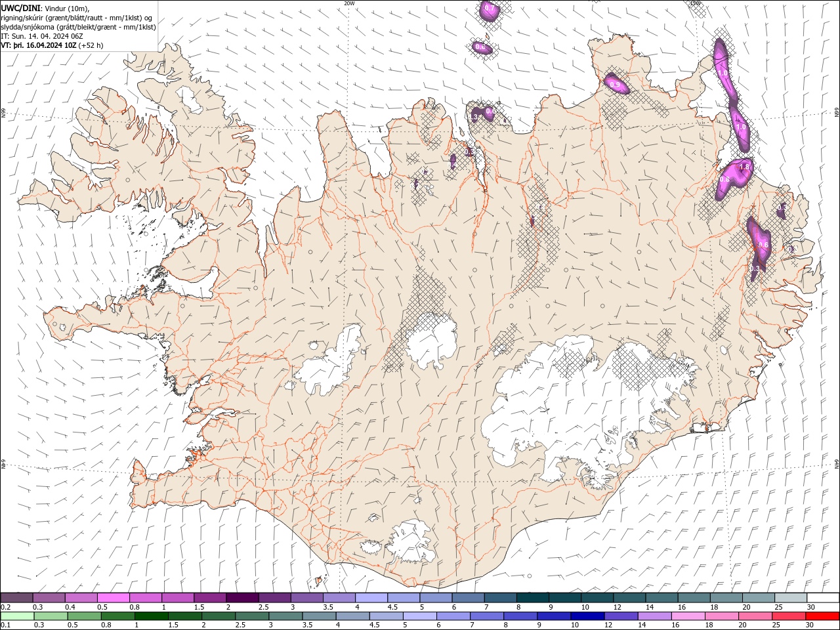
Task: Select the pale green 0.1 swatch in the rain legend
Action: pos(18,616)
